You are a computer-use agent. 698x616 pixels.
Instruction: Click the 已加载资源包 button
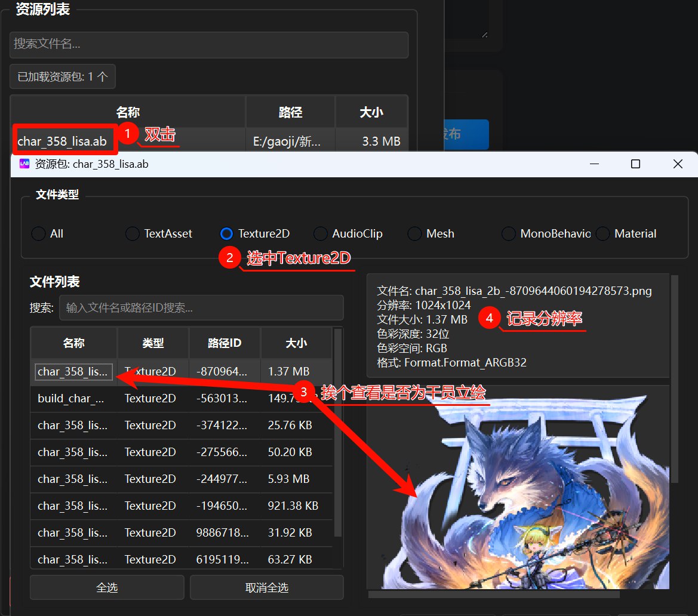pos(63,77)
